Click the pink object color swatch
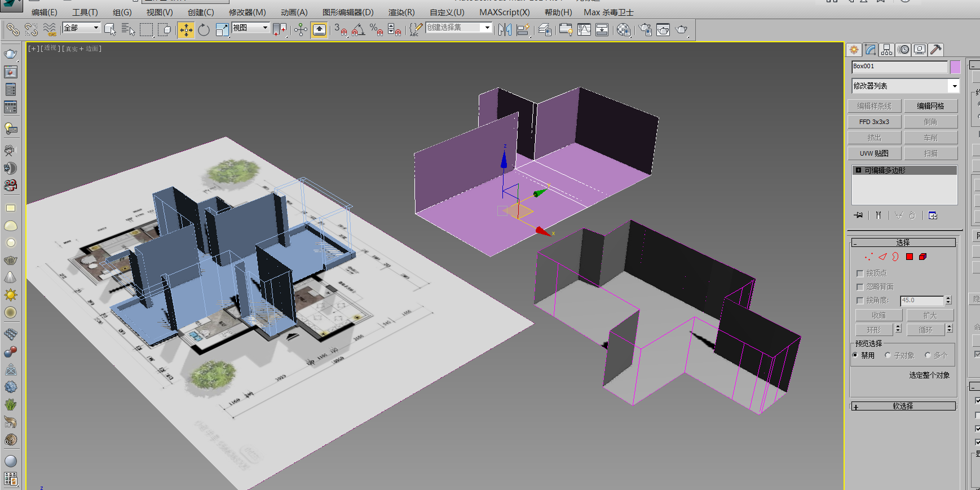This screenshot has height=490, width=980. point(955,67)
